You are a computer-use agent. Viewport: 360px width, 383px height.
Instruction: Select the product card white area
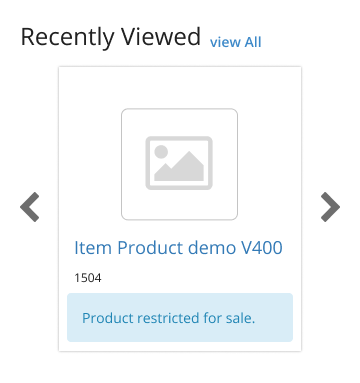pyautogui.click(x=180, y=209)
